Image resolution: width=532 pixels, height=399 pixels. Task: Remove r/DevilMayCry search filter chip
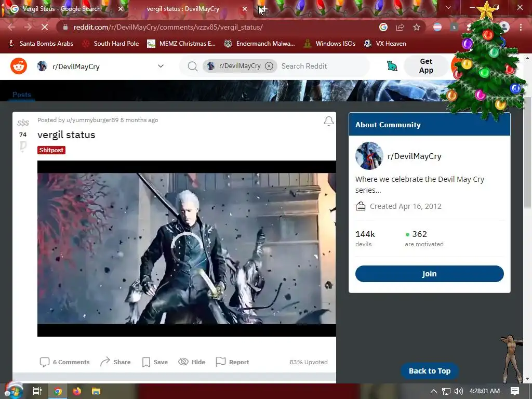pos(269,66)
